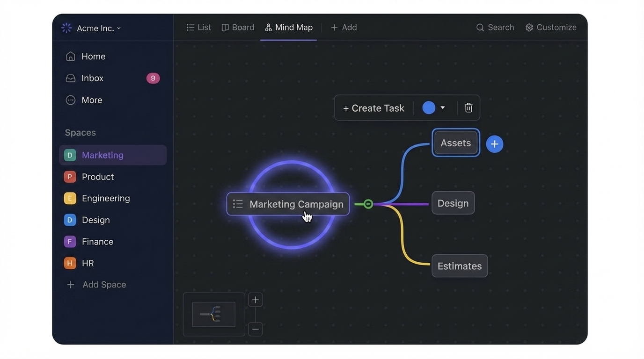The height and width of the screenshot is (359, 644).
Task: Click Add to create a new view
Action: click(x=344, y=28)
